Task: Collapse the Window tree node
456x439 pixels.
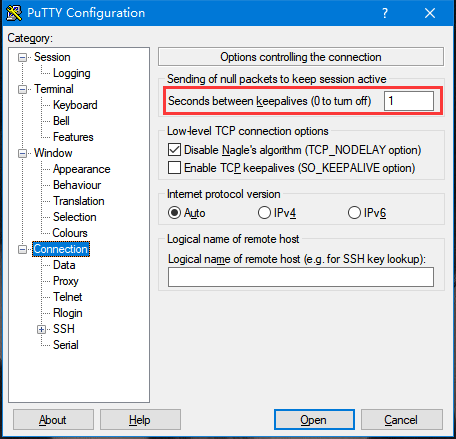Action: (22, 153)
